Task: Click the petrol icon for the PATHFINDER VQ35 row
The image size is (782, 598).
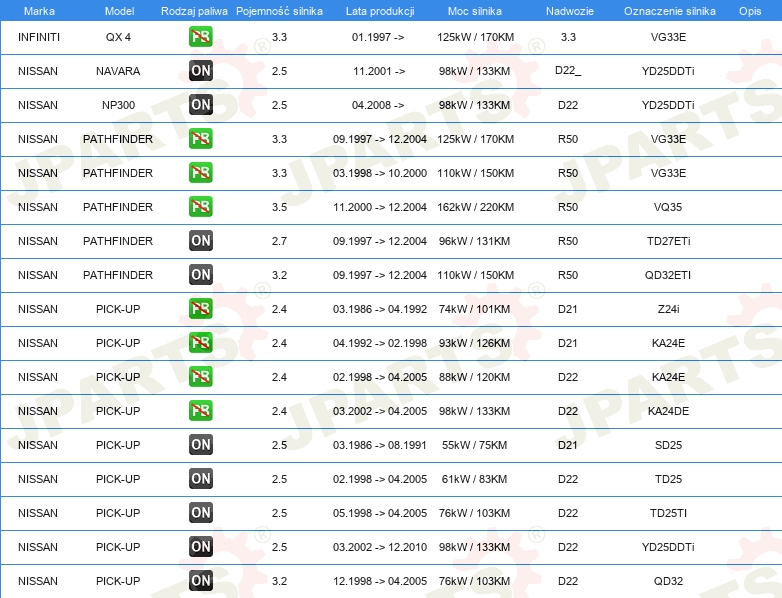Action: (x=200, y=207)
